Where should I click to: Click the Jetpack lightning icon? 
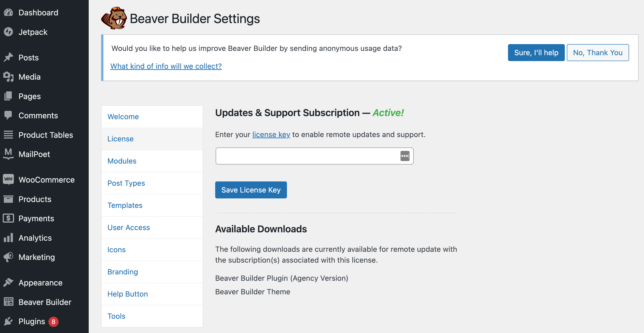(9, 32)
